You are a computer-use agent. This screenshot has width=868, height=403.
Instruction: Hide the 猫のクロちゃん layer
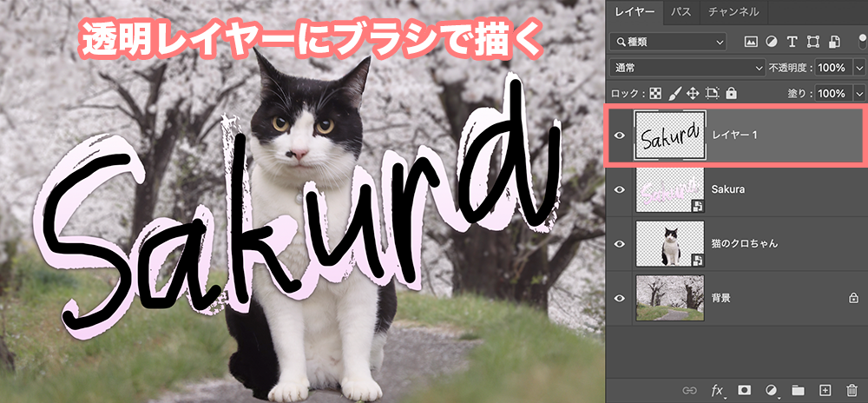(620, 243)
